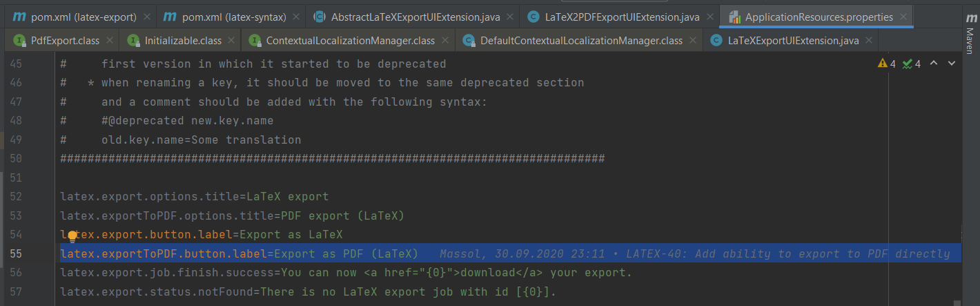The height and width of the screenshot is (306, 980).
Task: Click the yellow intention lightbulb icon
Action: pos(72,236)
